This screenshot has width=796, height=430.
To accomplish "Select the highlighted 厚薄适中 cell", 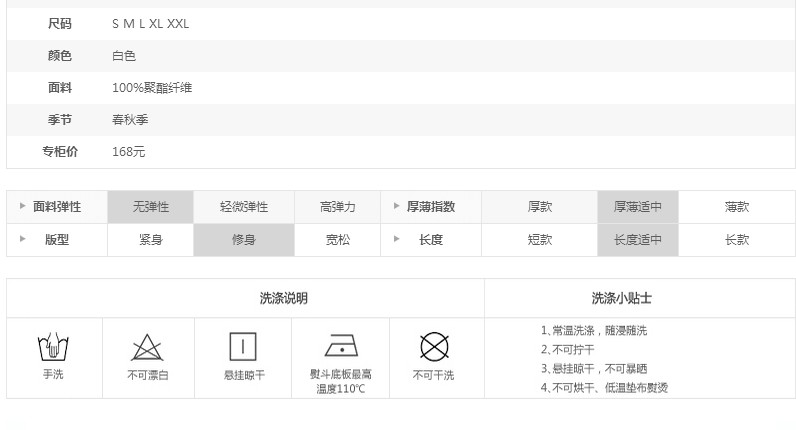I will tap(638, 207).
